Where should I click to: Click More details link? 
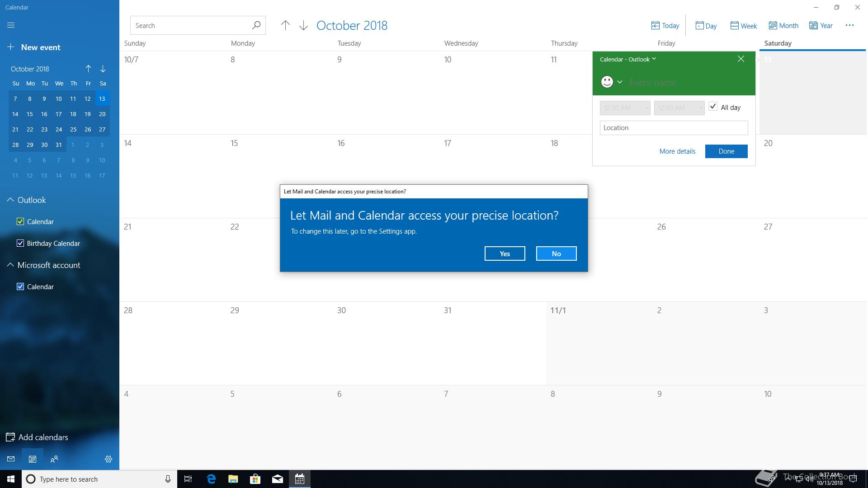pos(677,151)
